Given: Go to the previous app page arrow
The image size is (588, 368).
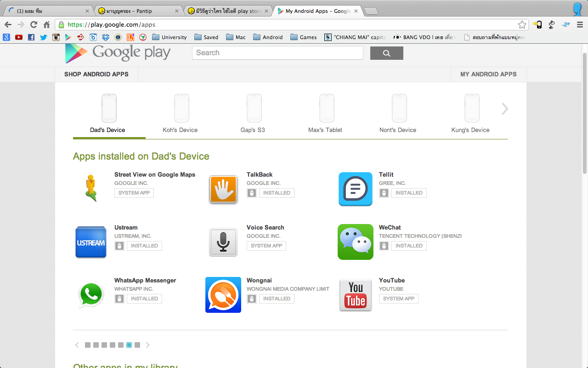Looking at the screenshot, I should click(x=77, y=345).
